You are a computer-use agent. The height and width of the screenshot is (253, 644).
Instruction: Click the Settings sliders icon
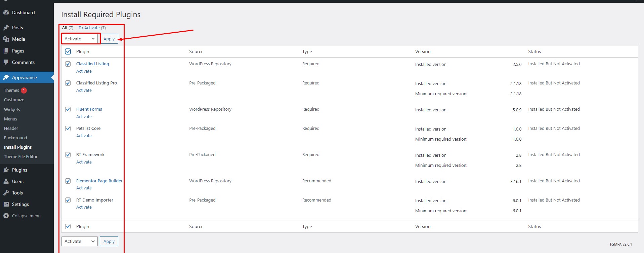[6, 204]
